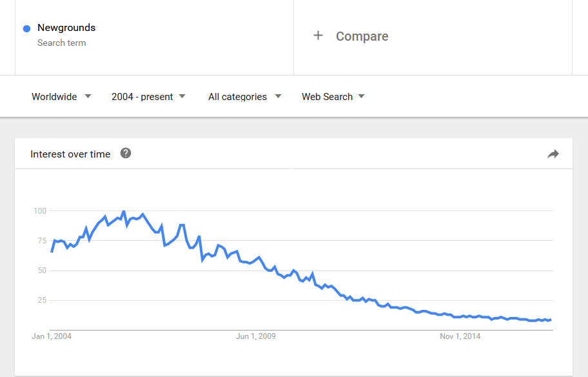Open the Interest over time help icon
This screenshot has width=588, height=377.
coord(126,153)
